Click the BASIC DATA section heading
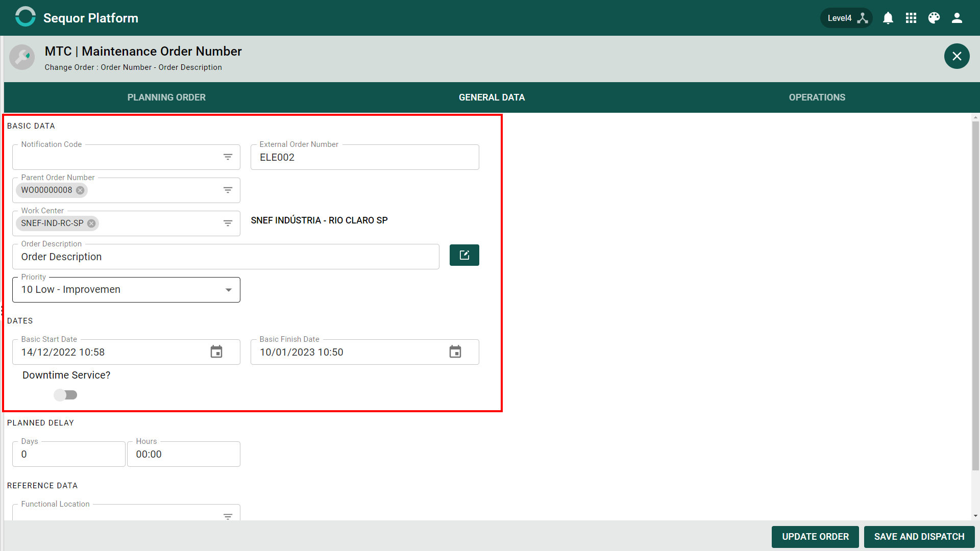Image resolution: width=980 pixels, height=551 pixels. pos(31,126)
